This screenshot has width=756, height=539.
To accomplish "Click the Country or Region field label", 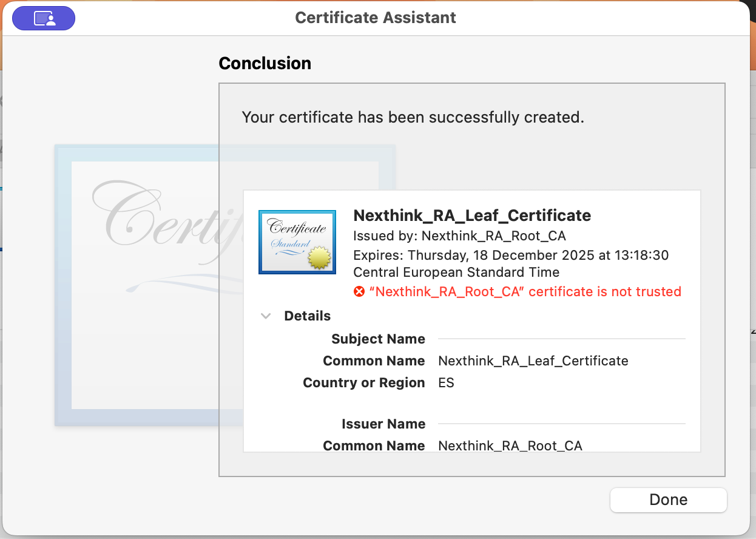I will [x=363, y=383].
